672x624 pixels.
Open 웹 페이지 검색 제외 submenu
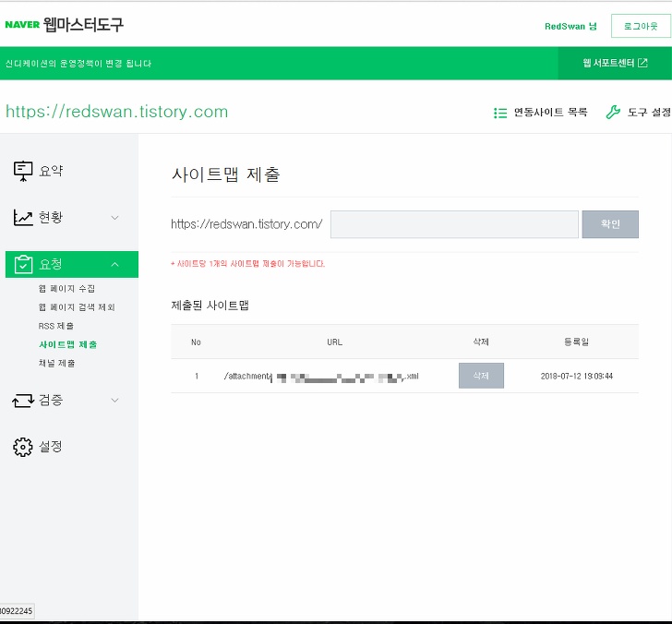77,307
